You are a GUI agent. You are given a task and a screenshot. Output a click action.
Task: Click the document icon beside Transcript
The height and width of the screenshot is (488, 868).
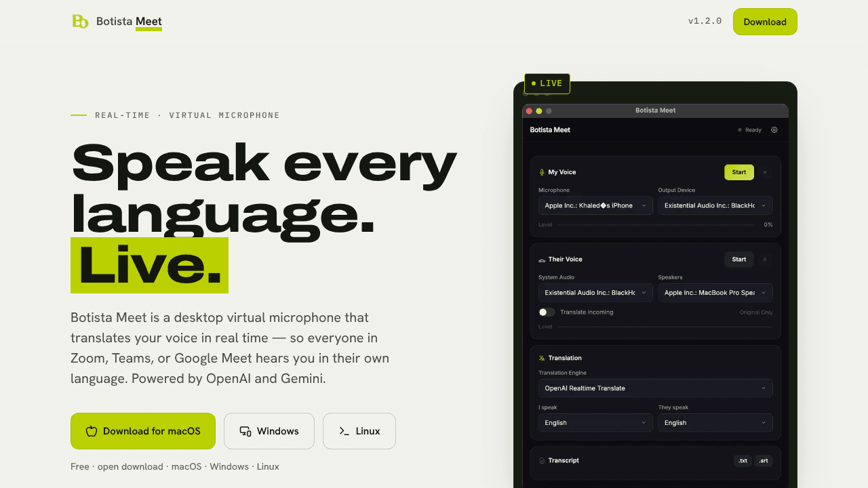[542, 461]
